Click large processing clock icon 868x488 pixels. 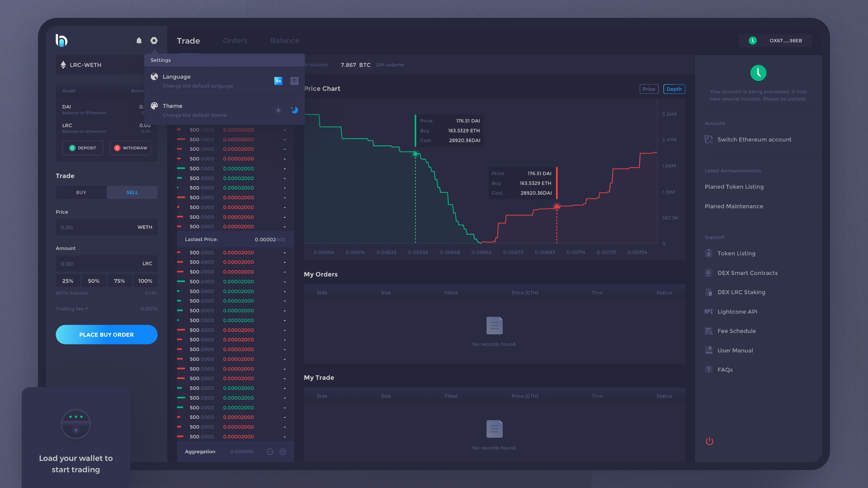pyautogui.click(x=758, y=73)
